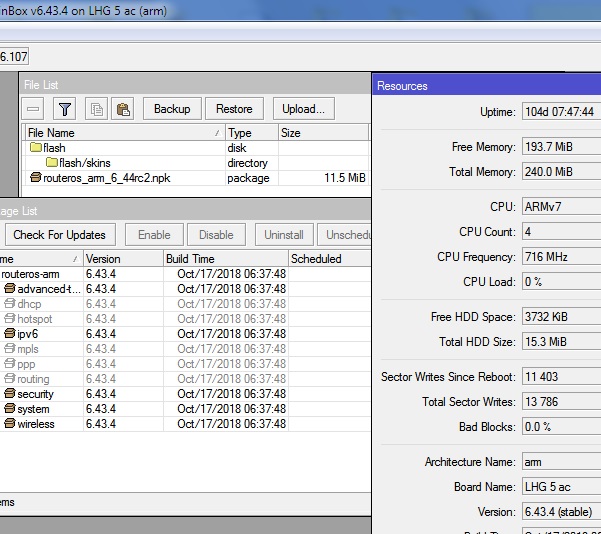Select the 'routeros_arm_6_44rc2.npk' file name
Viewport: 601px width, 534px height.
[107, 178]
